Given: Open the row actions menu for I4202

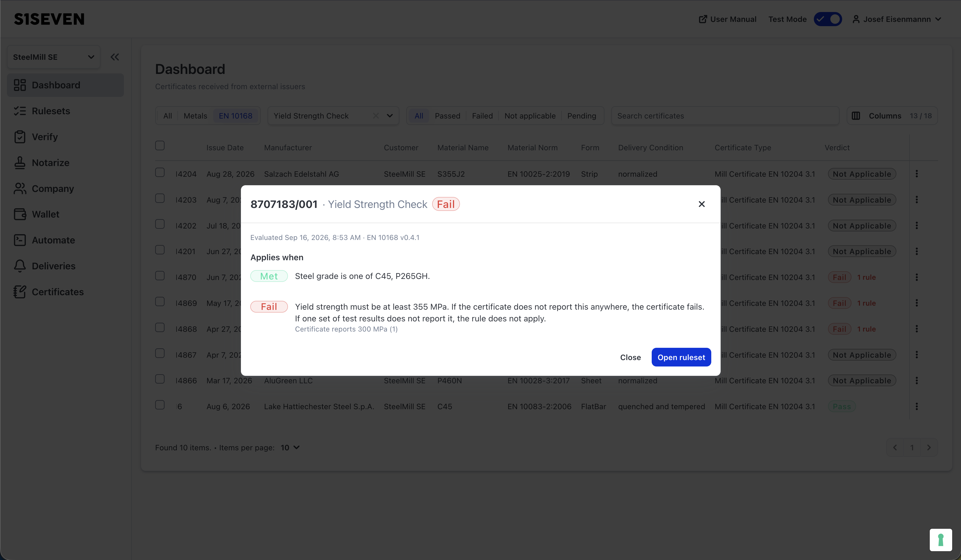Looking at the screenshot, I should pyautogui.click(x=917, y=226).
